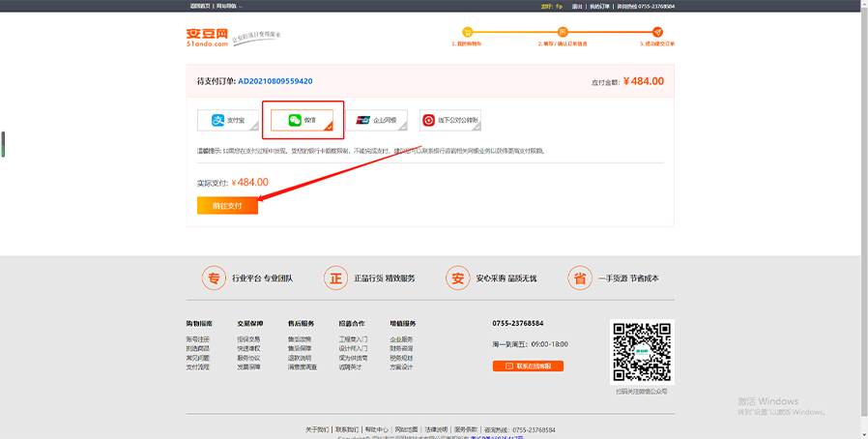Click the 专 circle badge icon
Screen dimensions: 868x439
coord(214,278)
